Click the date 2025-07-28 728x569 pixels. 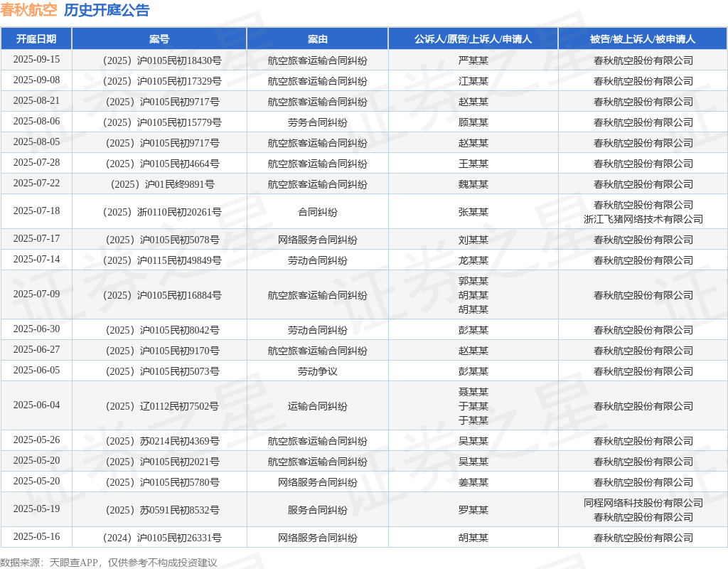tap(36, 162)
